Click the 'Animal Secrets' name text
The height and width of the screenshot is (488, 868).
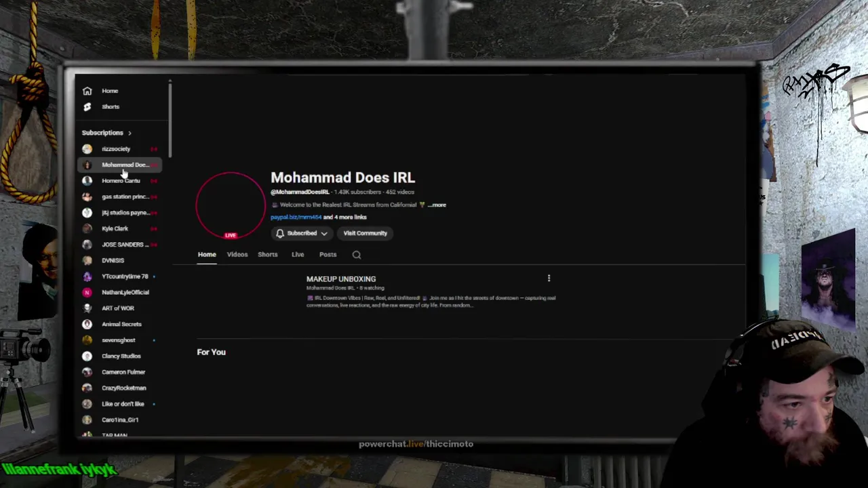pyautogui.click(x=121, y=324)
